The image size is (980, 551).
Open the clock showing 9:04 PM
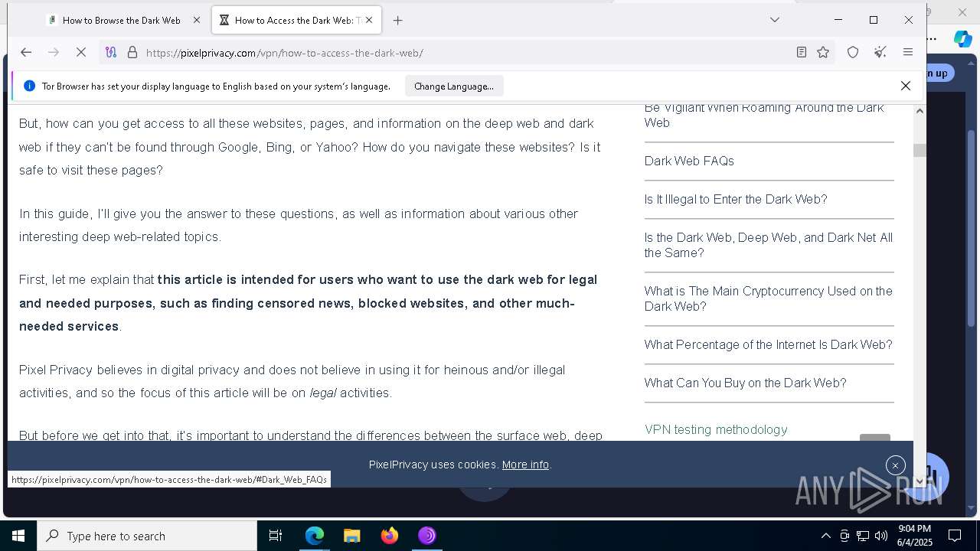pyautogui.click(x=914, y=536)
